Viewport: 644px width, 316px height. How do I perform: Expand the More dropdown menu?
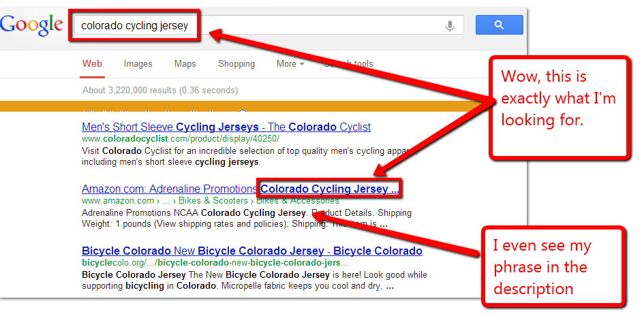coord(290,64)
